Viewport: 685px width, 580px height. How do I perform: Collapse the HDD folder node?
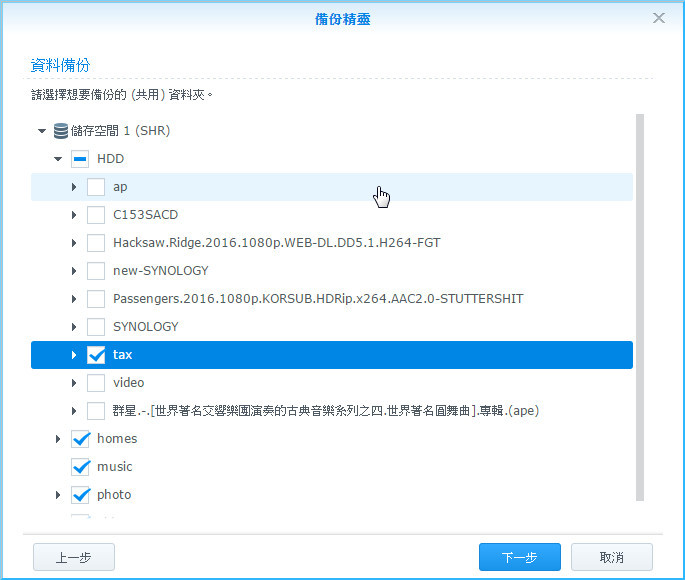click(x=58, y=159)
